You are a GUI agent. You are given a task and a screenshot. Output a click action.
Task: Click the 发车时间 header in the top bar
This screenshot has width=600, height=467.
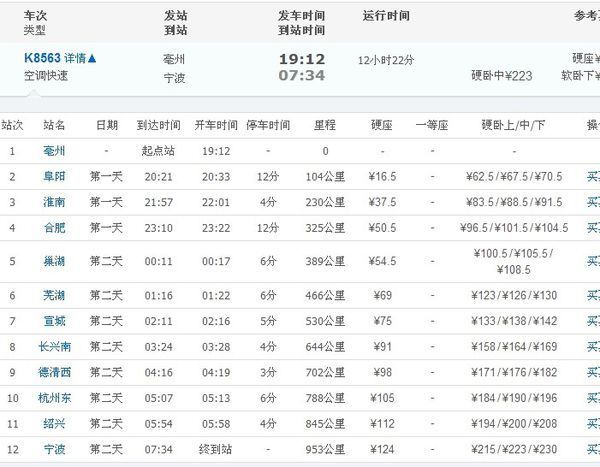click(302, 16)
